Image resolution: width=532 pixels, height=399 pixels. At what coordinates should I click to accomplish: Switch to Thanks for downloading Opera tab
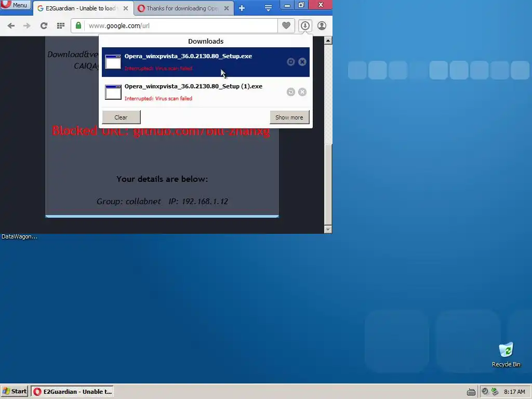[x=182, y=8]
